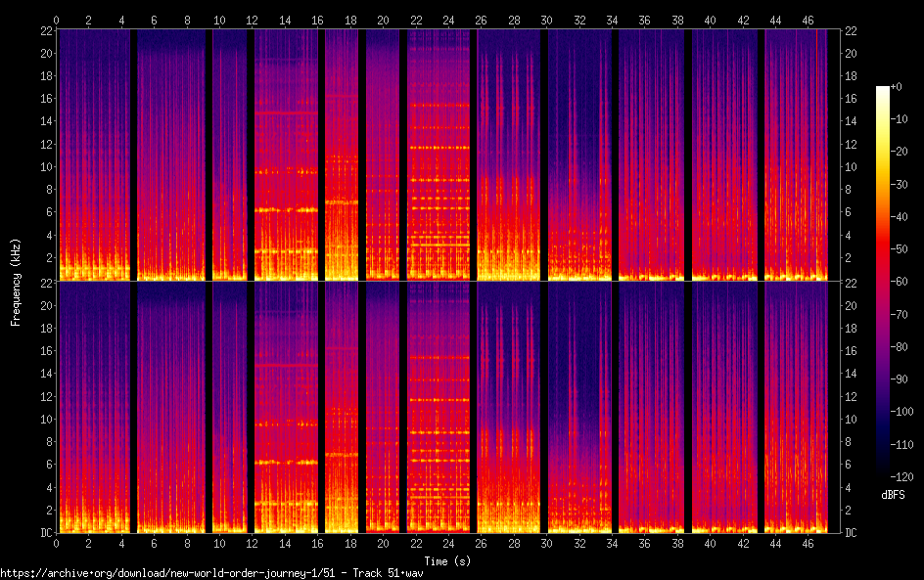924x580 pixels.
Task: Click the first silent gap in the upper channel
Action: (x=133, y=155)
